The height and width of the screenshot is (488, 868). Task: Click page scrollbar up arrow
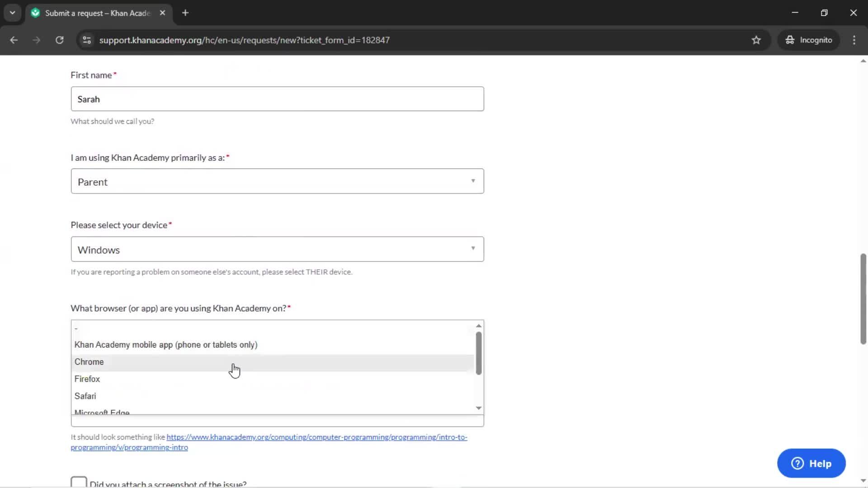(x=863, y=61)
